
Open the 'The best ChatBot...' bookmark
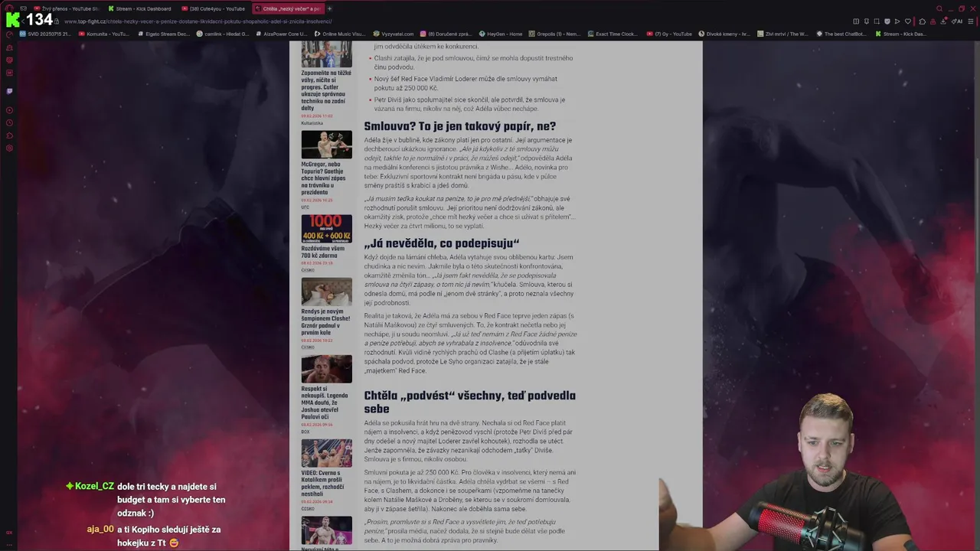pos(841,34)
